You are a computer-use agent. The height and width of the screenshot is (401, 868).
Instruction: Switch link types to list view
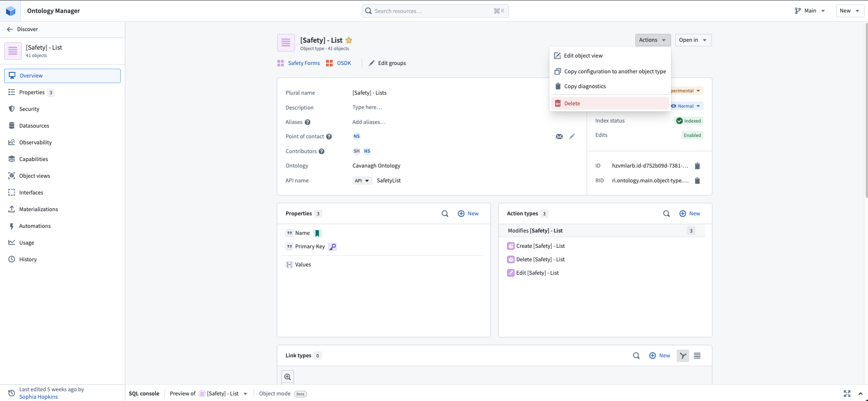click(697, 356)
